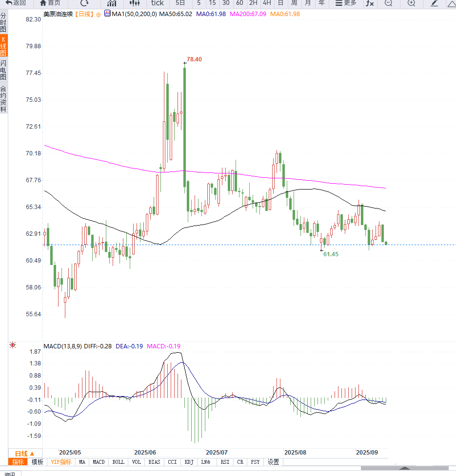Open the 合约资料 contract info panel
This screenshot has height=476, width=456.
coord(3,99)
